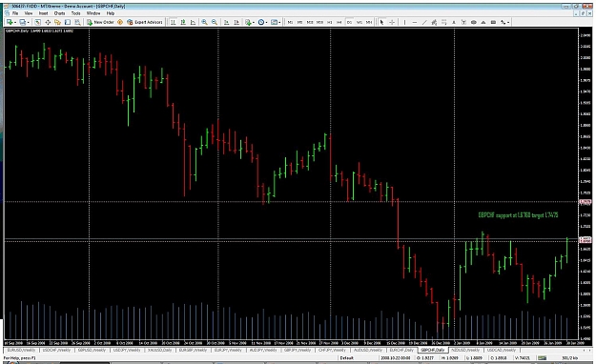
Task: Toggle the Market Watch window icon
Action: point(38,22)
